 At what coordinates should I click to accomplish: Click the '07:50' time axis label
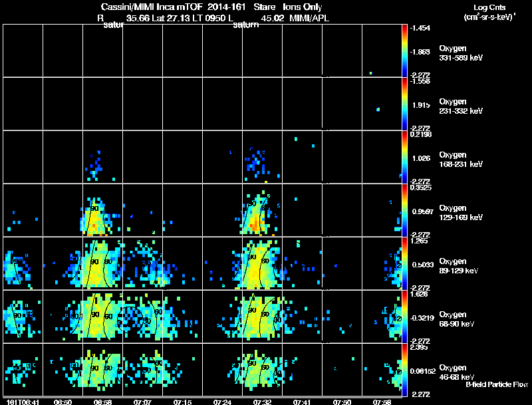(x=342, y=402)
